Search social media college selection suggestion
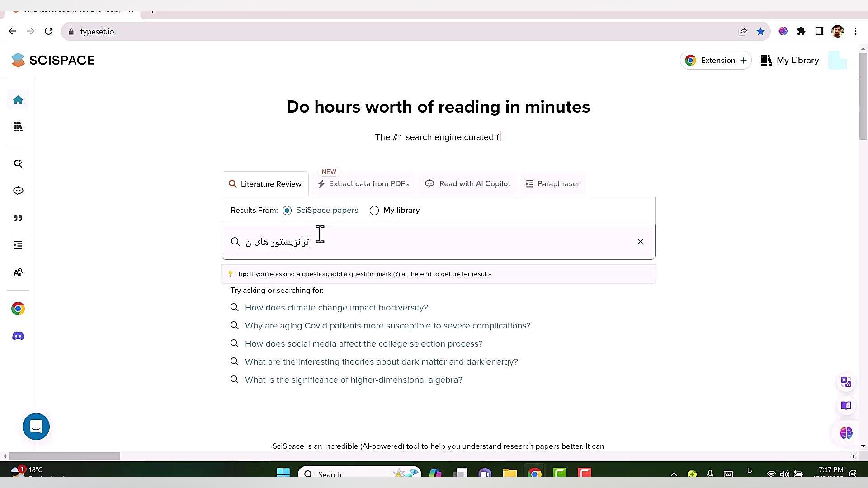The height and width of the screenshot is (488, 868). [x=363, y=344]
